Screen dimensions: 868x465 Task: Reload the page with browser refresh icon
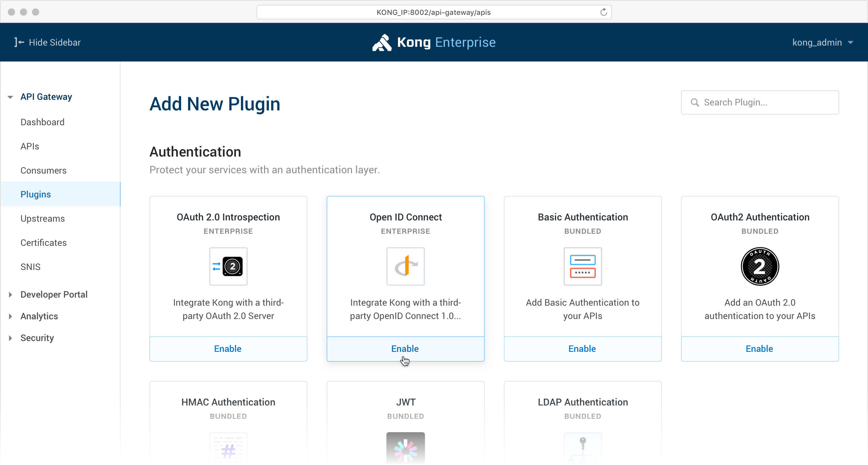[604, 12]
